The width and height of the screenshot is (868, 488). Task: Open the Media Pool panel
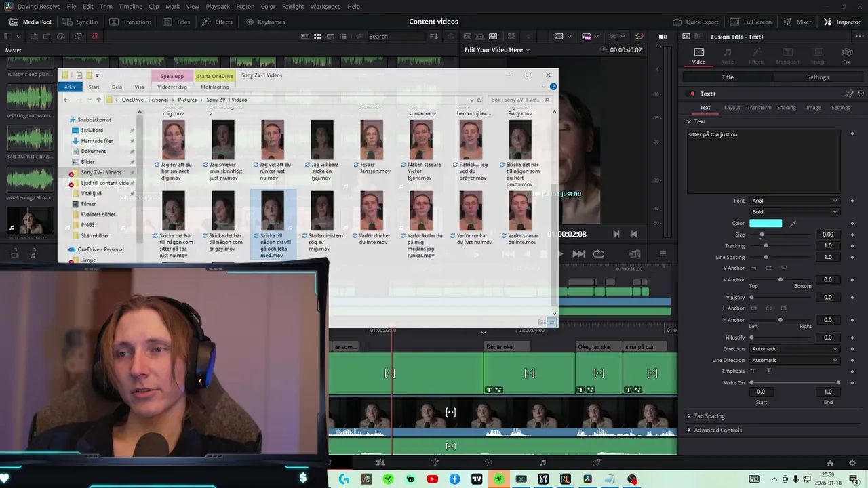30,22
